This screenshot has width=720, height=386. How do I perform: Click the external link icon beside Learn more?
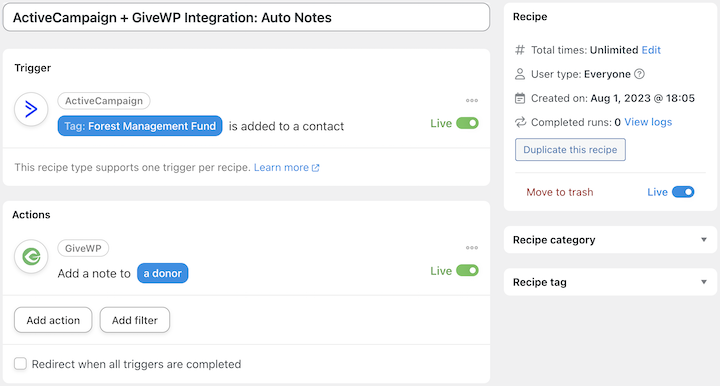point(315,168)
